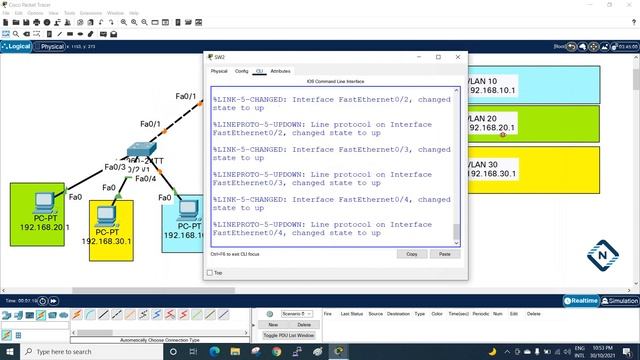Expand the PDU list panel arrow

[x=253, y=325]
